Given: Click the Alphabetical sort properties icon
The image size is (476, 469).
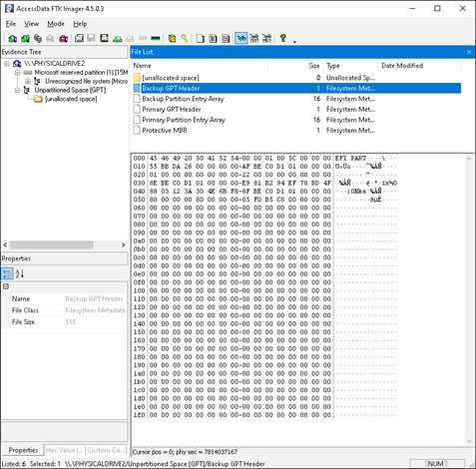Looking at the screenshot, I should click(20, 273).
